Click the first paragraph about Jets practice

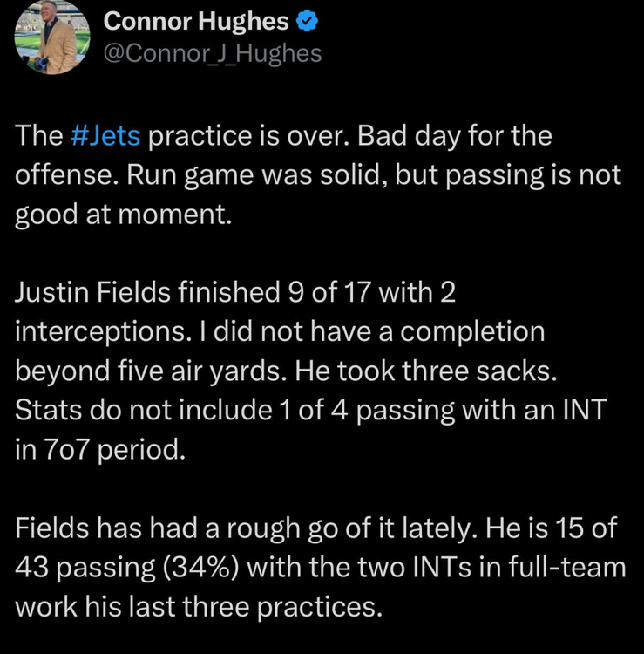pyautogui.click(x=319, y=174)
